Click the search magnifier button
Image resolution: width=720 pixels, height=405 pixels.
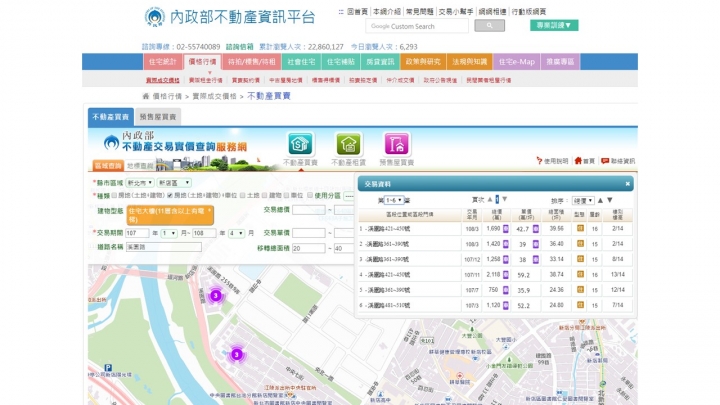[x=489, y=26]
